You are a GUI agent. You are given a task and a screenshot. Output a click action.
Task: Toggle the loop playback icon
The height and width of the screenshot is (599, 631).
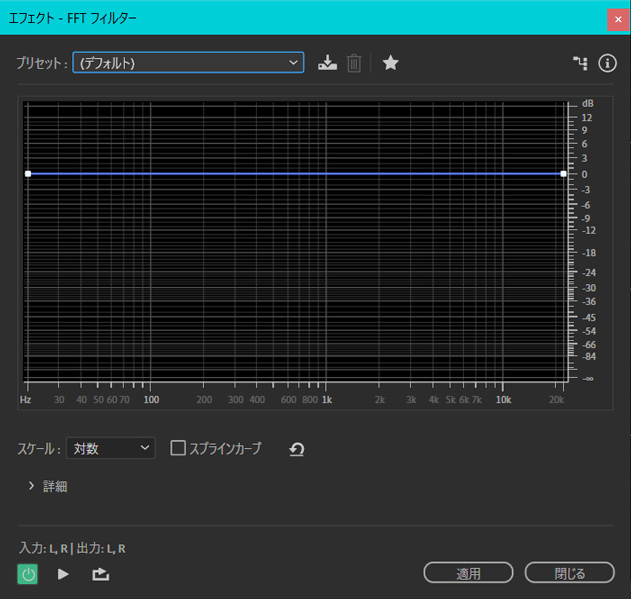(100, 574)
